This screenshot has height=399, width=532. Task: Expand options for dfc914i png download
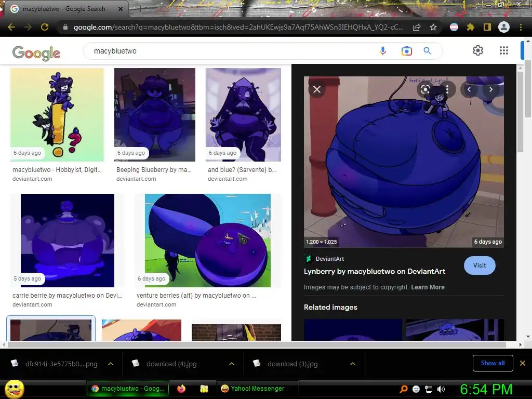111,364
